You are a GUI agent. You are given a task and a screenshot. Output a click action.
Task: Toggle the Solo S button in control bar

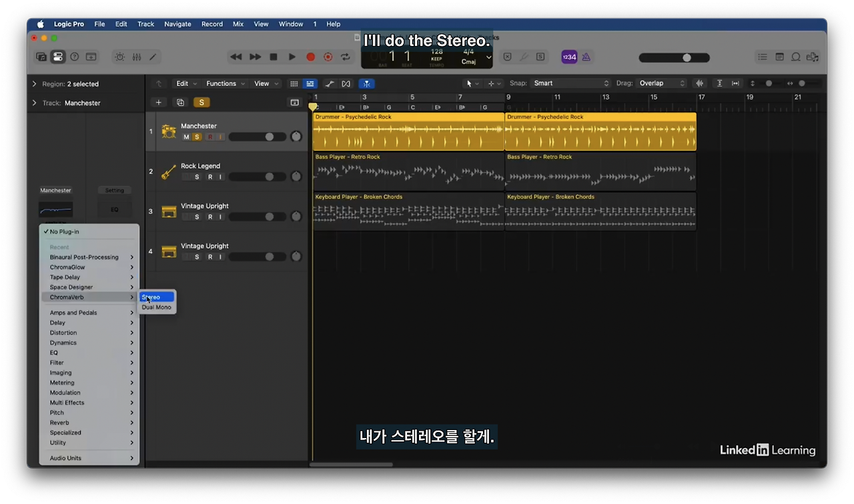540,57
